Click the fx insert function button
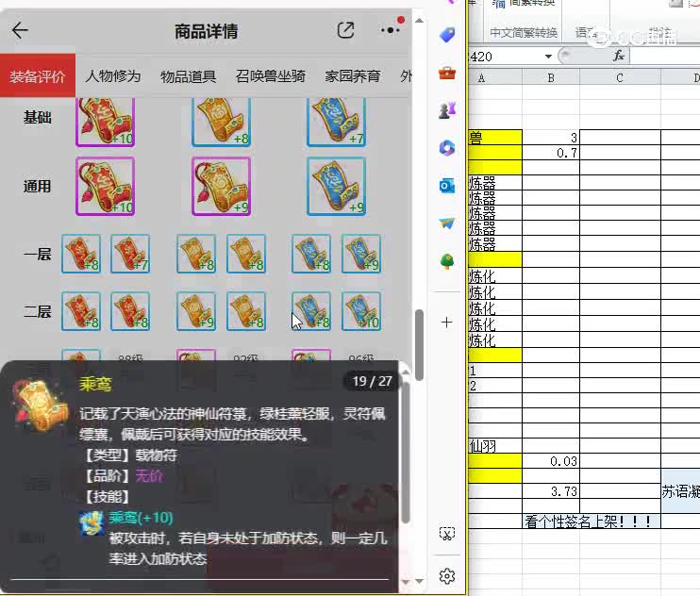This screenshot has height=596, width=700. pyautogui.click(x=619, y=56)
